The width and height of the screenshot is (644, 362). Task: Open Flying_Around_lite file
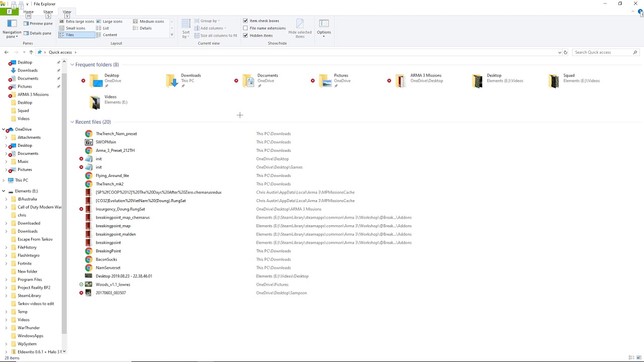tap(112, 175)
